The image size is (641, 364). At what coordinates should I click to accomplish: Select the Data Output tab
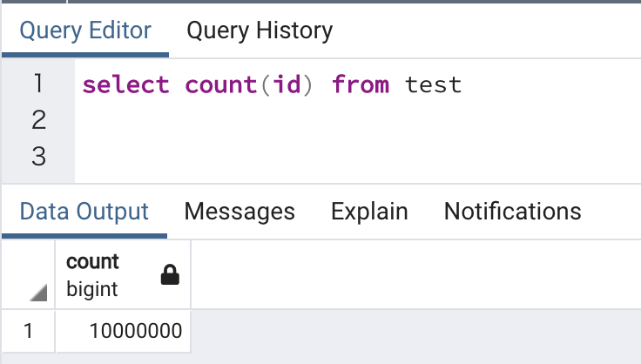click(84, 212)
